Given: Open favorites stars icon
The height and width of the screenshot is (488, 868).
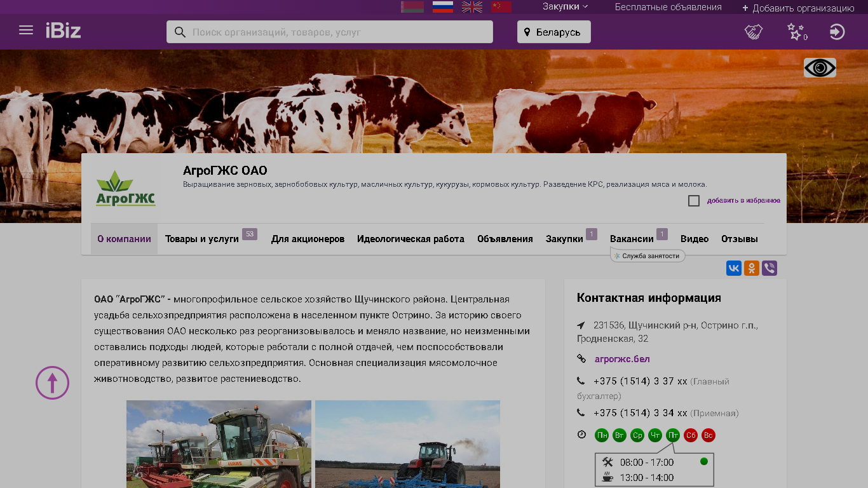Looking at the screenshot, I should [x=796, y=32].
